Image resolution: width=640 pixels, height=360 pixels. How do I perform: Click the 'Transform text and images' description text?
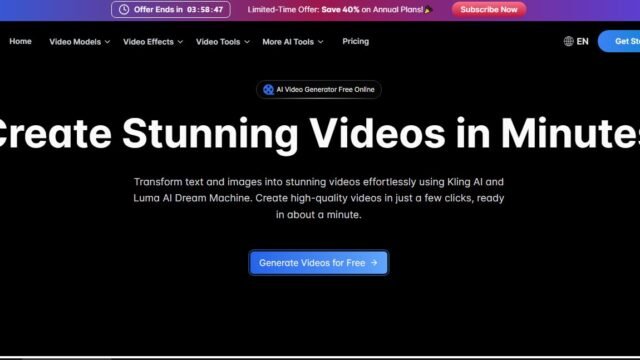click(318, 198)
